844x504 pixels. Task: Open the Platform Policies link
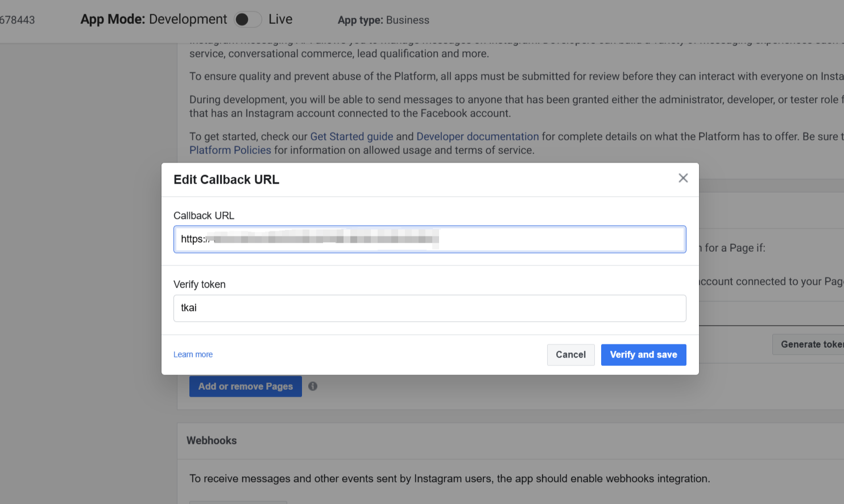(230, 150)
